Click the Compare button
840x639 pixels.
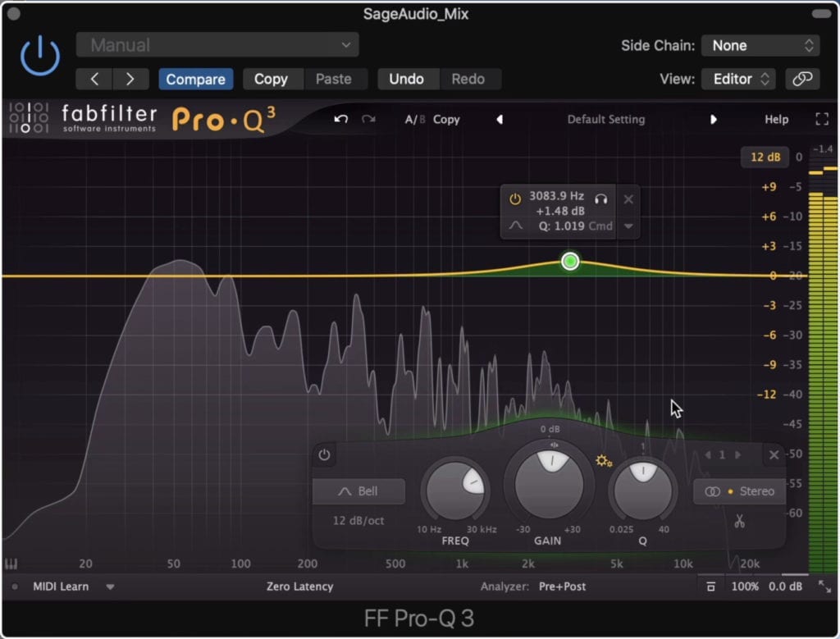coord(195,80)
